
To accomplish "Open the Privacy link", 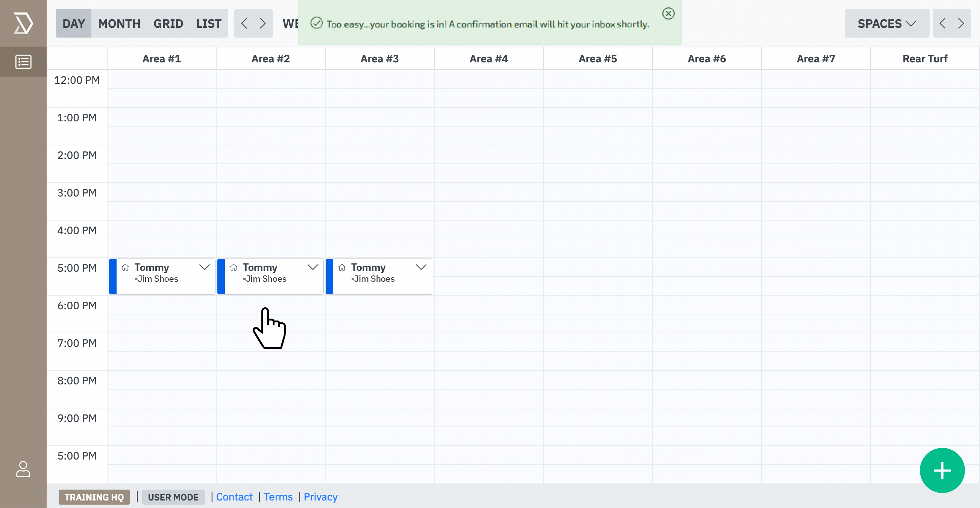I will (320, 497).
